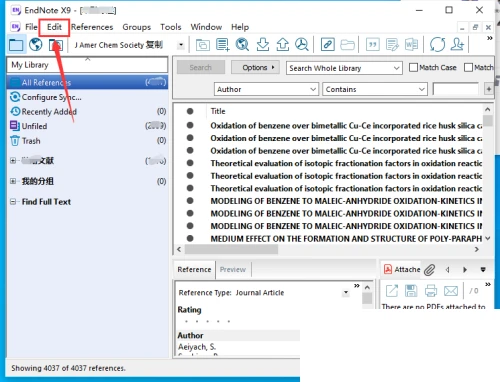Image resolution: width=500 pixels, height=382 pixels.
Task: Click the reference list scroll-down arrow
Action: click(488, 238)
